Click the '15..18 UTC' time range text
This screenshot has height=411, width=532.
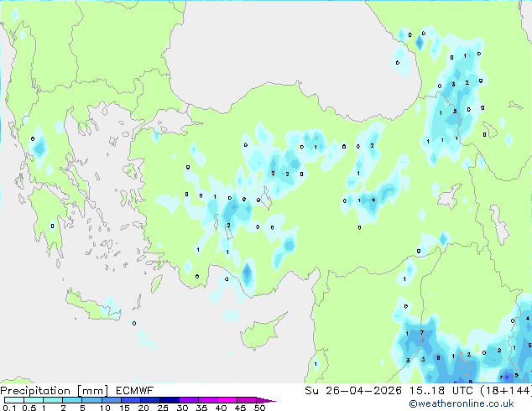(x=441, y=391)
